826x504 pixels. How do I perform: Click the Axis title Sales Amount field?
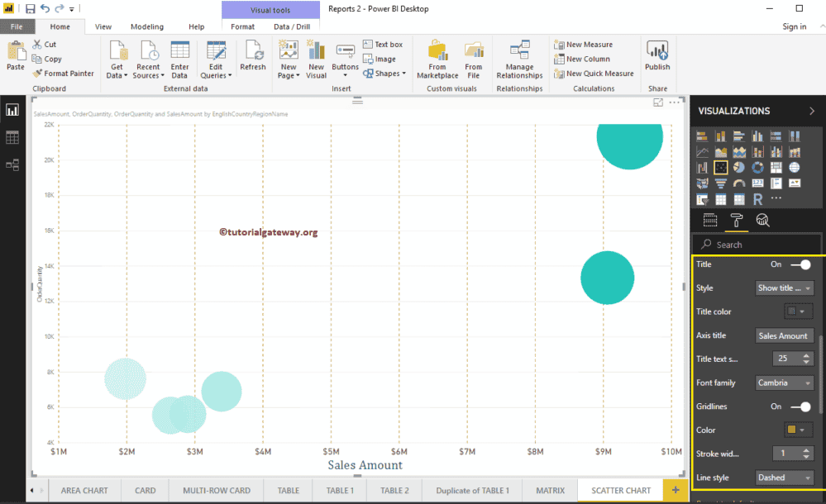tap(784, 335)
